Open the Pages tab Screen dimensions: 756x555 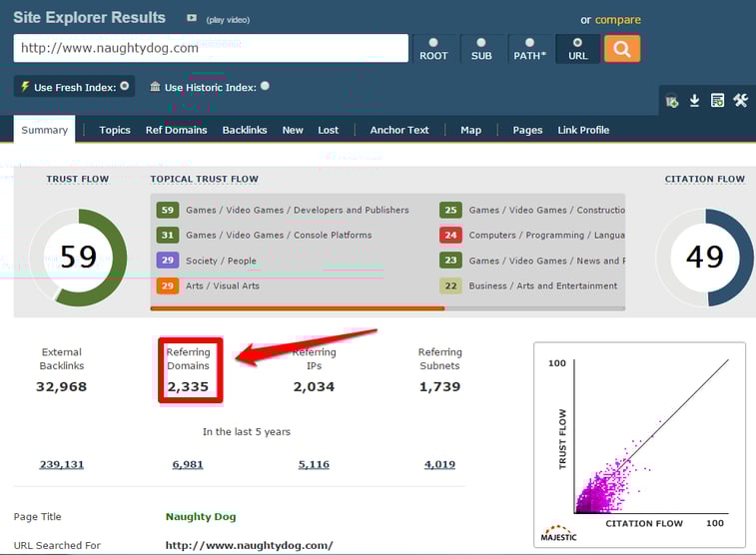click(x=527, y=130)
